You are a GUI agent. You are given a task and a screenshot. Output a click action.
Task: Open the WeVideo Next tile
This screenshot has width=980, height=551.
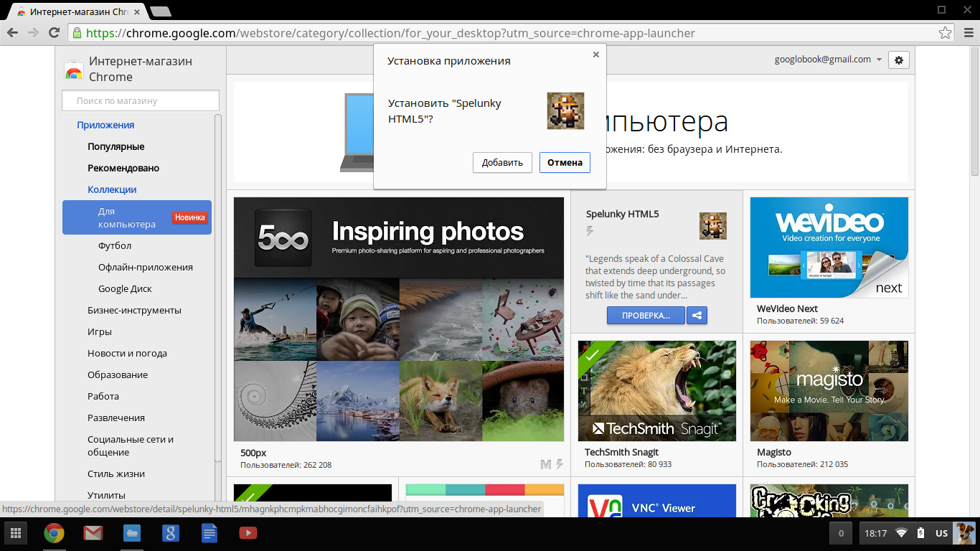click(829, 261)
